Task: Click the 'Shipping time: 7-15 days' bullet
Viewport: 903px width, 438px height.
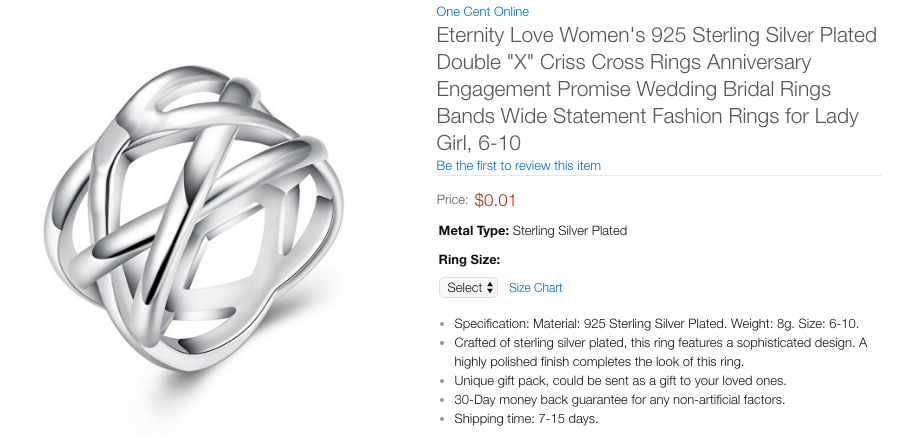Action: click(x=526, y=419)
